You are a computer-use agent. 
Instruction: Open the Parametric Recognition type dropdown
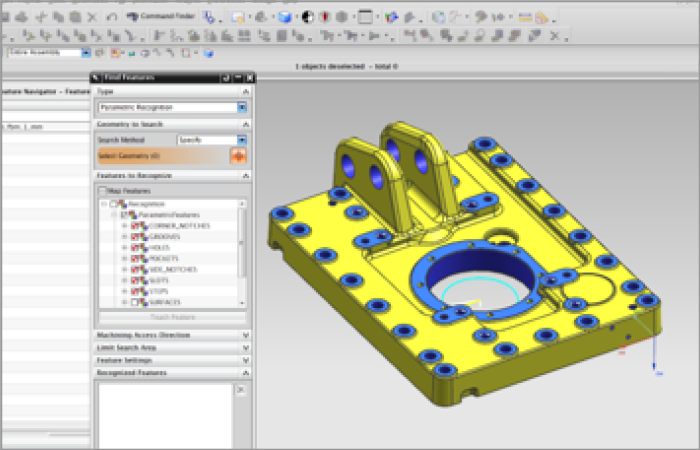point(242,107)
